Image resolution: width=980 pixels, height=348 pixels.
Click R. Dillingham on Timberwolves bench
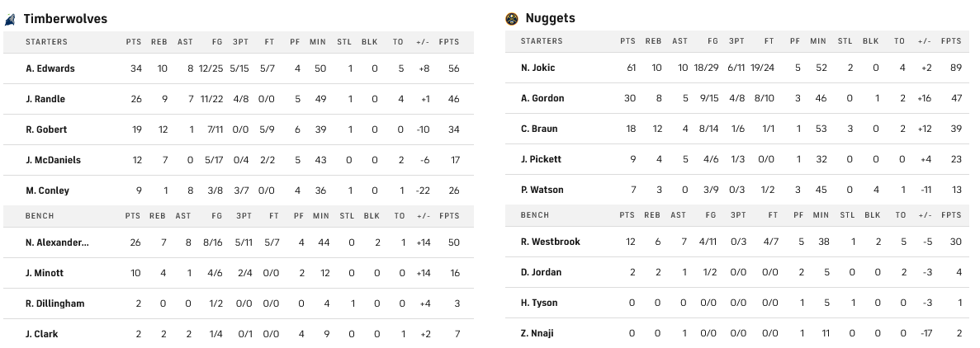[54, 303]
